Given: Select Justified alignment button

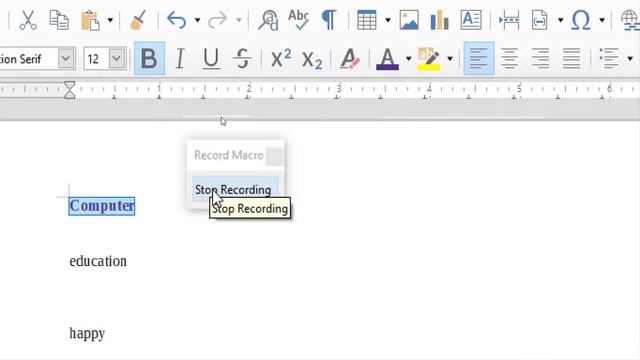Looking at the screenshot, I should point(571,58).
